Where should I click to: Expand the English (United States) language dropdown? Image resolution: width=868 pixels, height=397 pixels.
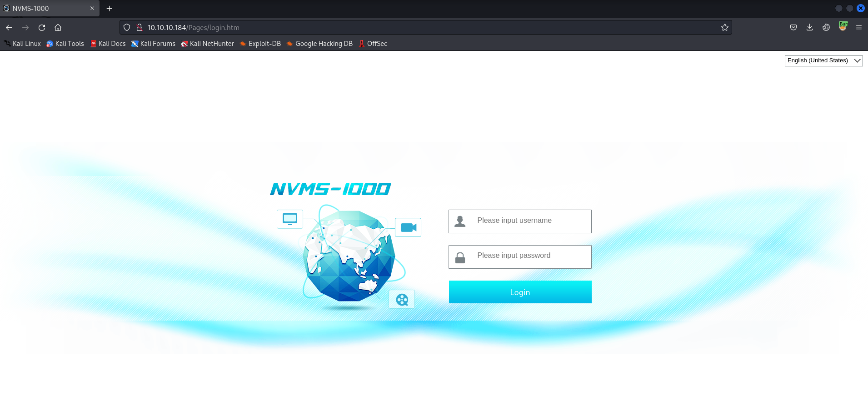[823, 60]
